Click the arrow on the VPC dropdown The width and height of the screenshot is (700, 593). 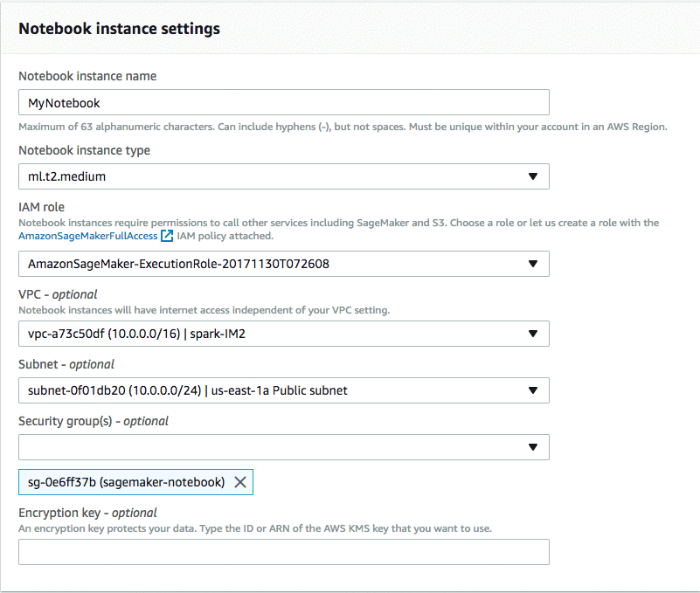tap(533, 334)
